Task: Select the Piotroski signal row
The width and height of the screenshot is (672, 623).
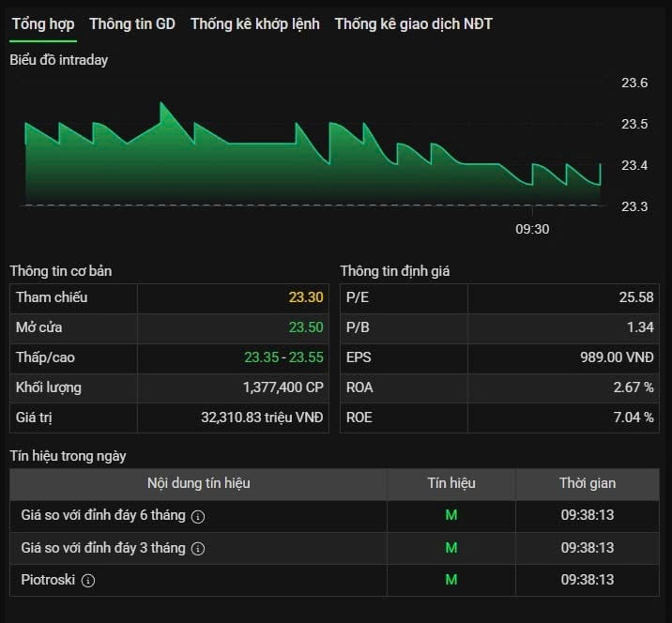Action: pyautogui.click(x=334, y=580)
